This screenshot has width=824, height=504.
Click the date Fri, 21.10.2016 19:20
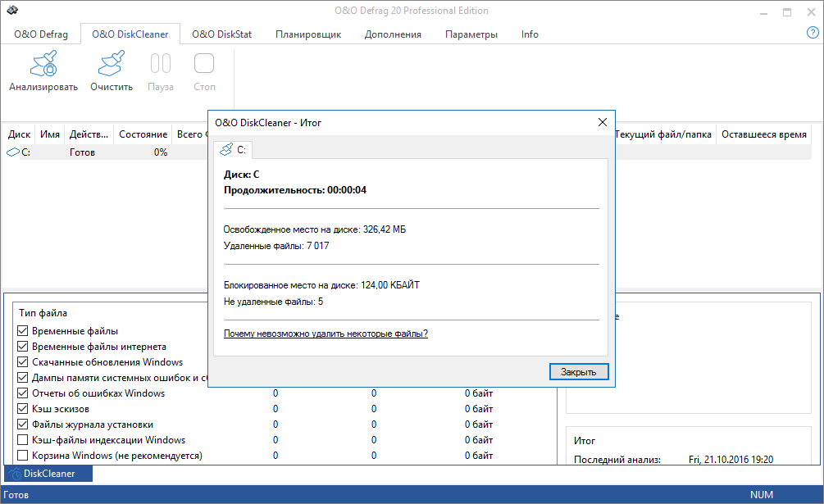coord(731,460)
